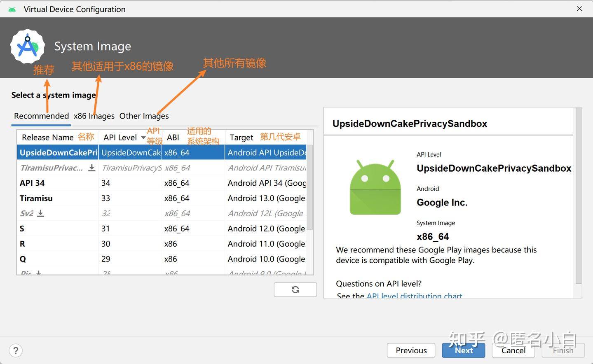Cancel the device configuration
This screenshot has width=593, height=364.
[513, 350]
